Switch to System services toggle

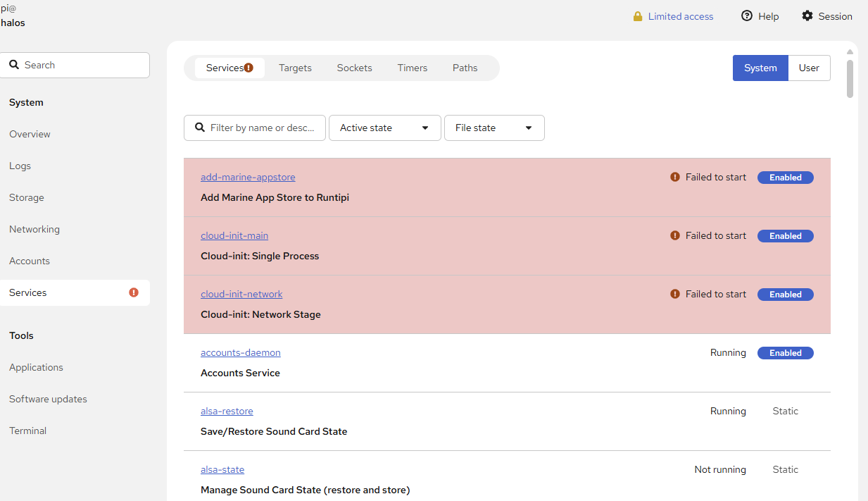coord(760,68)
